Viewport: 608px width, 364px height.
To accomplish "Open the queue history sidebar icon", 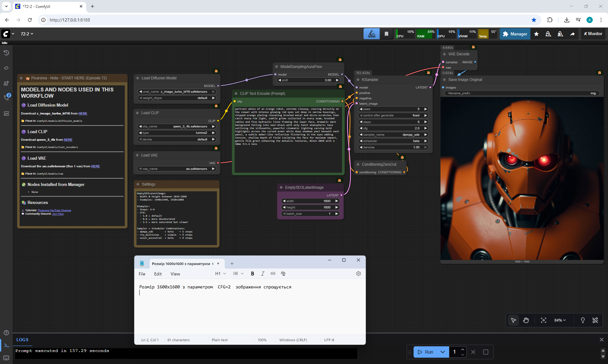I will (6, 53).
